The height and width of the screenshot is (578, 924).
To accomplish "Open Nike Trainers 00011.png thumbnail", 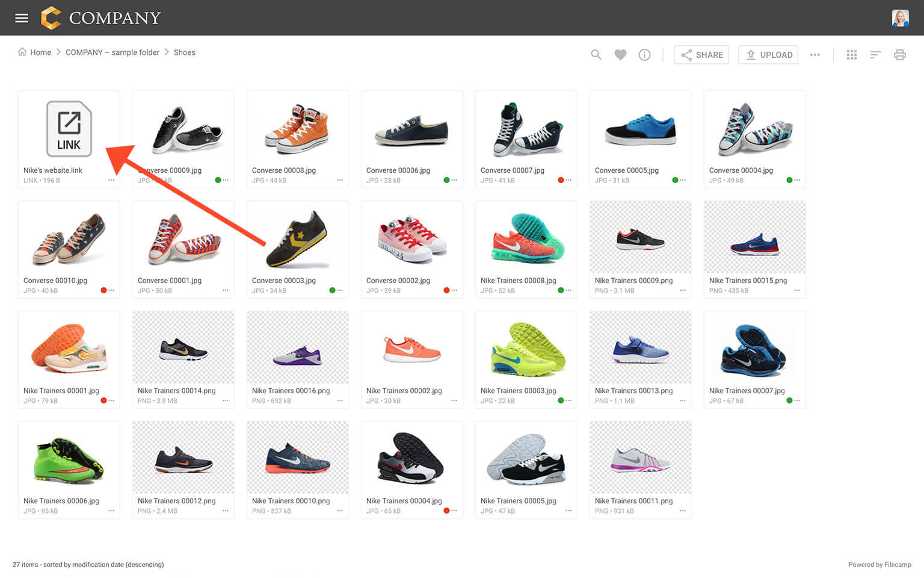I will coord(641,458).
